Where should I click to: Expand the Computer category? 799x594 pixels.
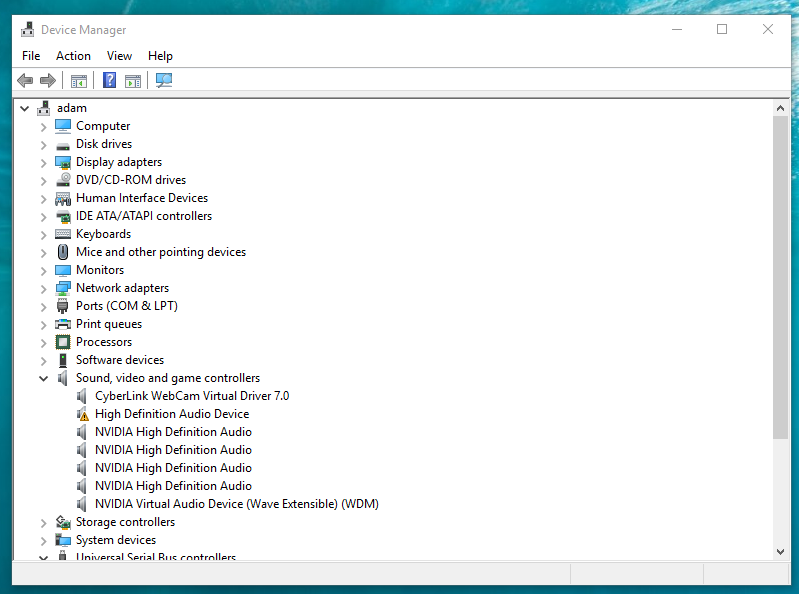pyautogui.click(x=43, y=127)
